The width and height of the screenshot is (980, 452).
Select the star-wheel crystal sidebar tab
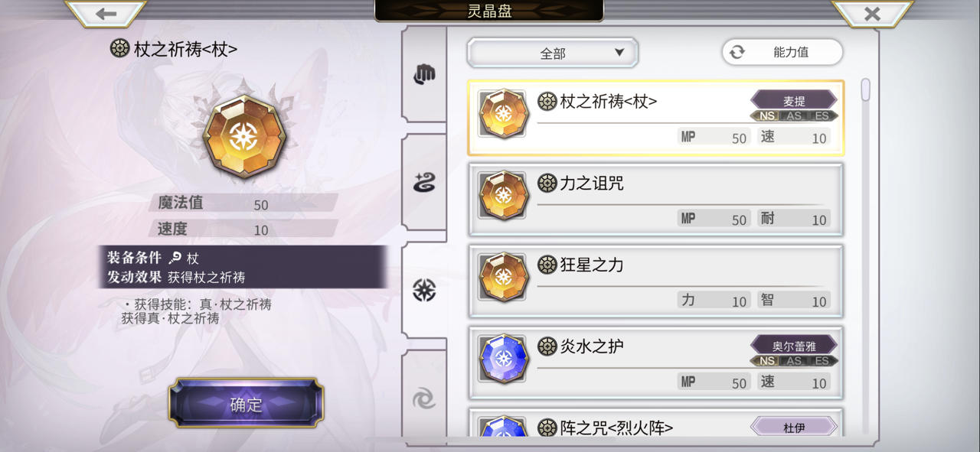424,290
